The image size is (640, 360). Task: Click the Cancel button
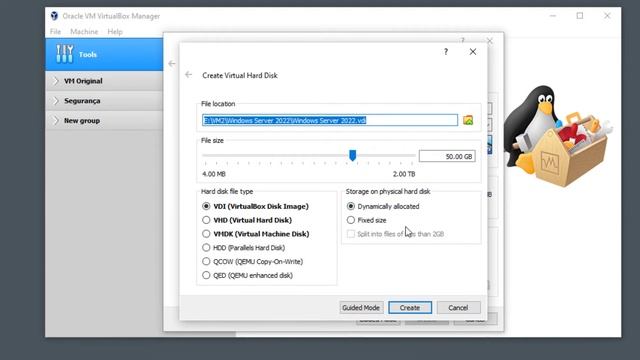tap(458, 308)
